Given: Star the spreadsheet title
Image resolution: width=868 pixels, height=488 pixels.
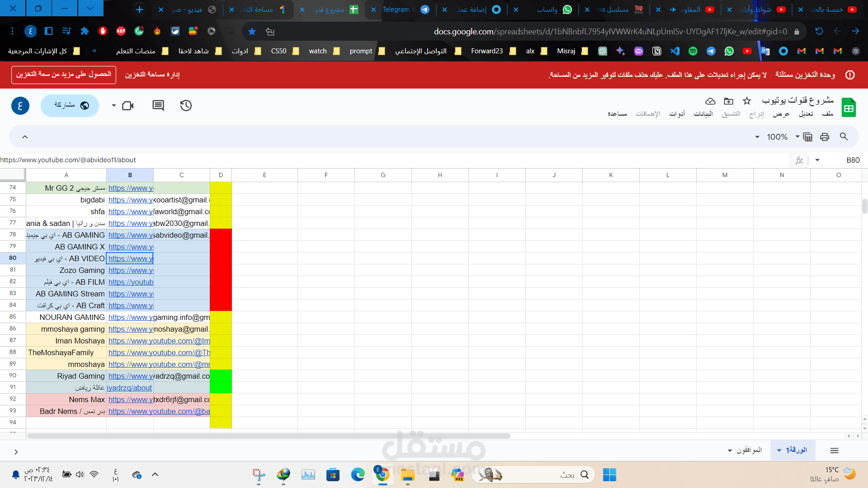Looking at the screenshot, I should (x=747, y=101).
